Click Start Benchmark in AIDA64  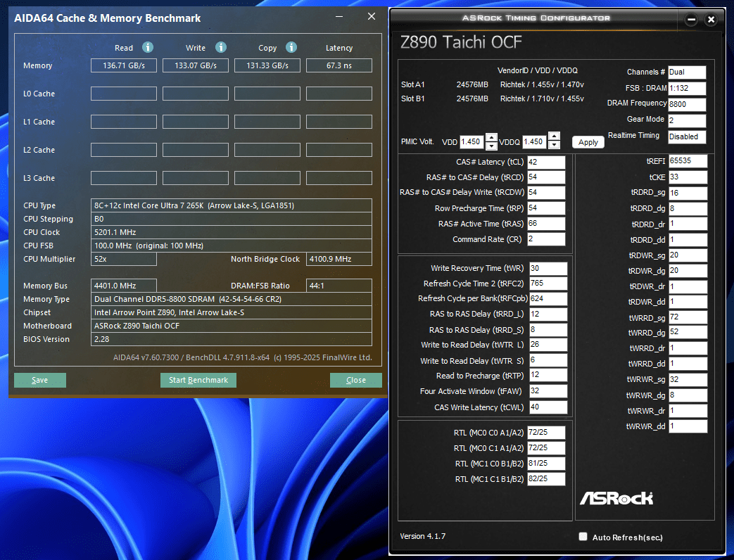click(x=198, y=380)
